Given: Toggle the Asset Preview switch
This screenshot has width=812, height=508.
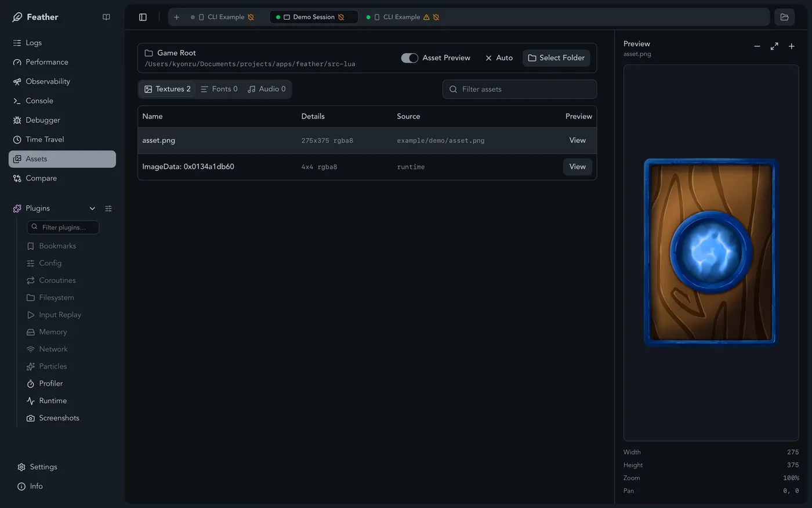Looking at the screenshot, I should (409, 58).
